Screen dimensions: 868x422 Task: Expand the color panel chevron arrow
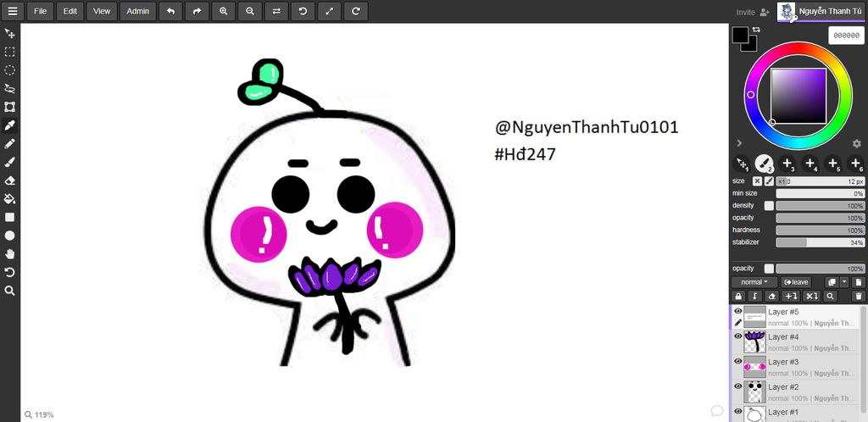739,143
